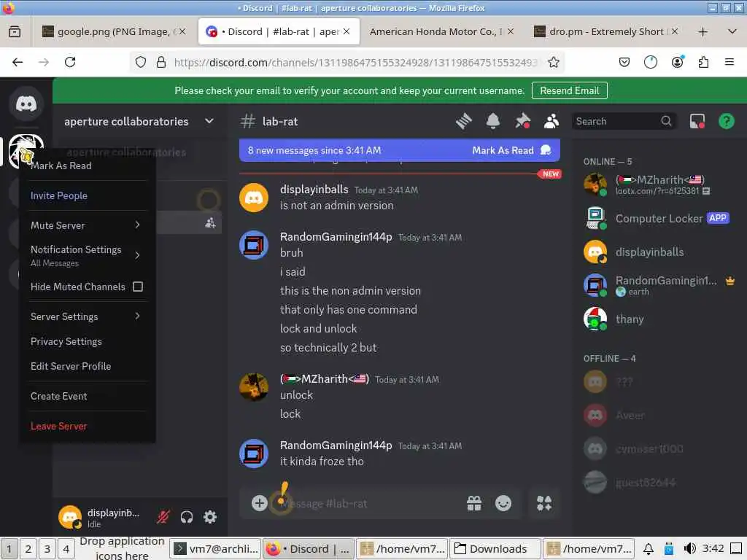Open User Settings gear icon
Viewport: 747px width, 560px height.
(x=210, y=517)
